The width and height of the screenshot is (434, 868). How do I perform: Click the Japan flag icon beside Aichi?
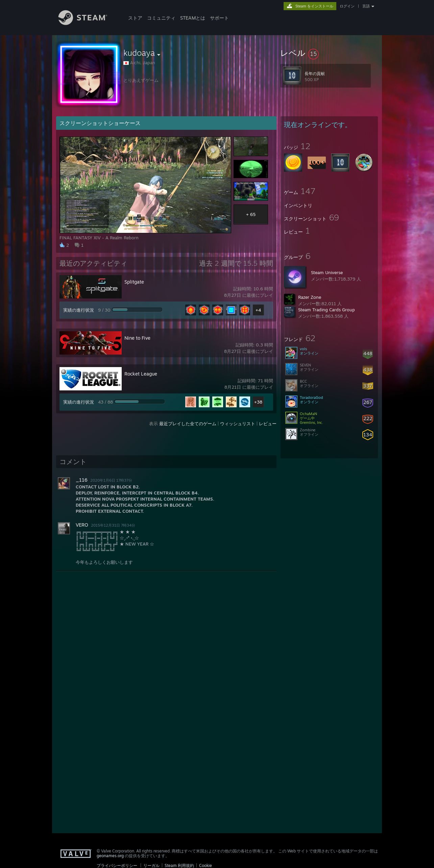point(126,63)
